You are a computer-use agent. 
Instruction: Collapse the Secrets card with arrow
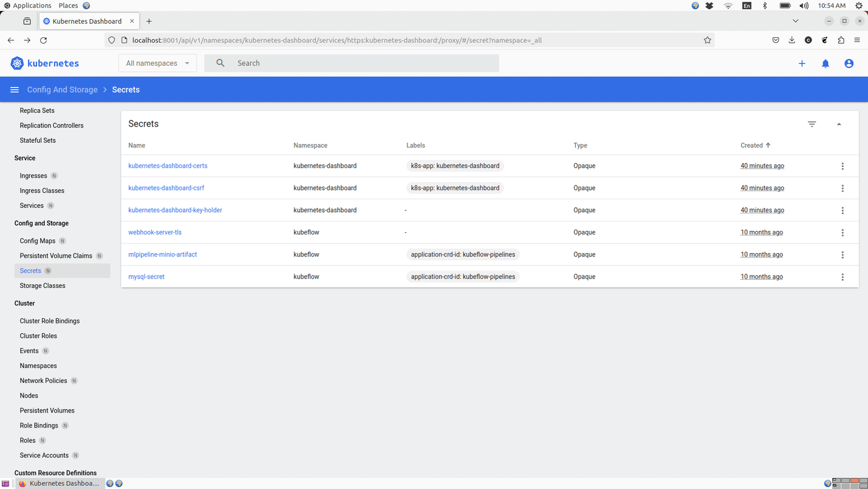point(839,124)
